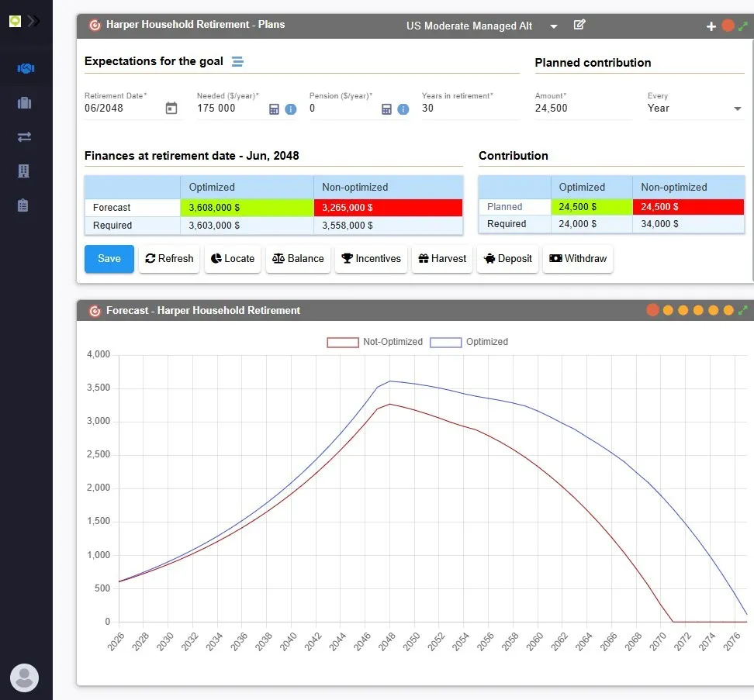Click the clipboard icon in sidebar
This screenshot has height=700, width=754.
[24, 205]
